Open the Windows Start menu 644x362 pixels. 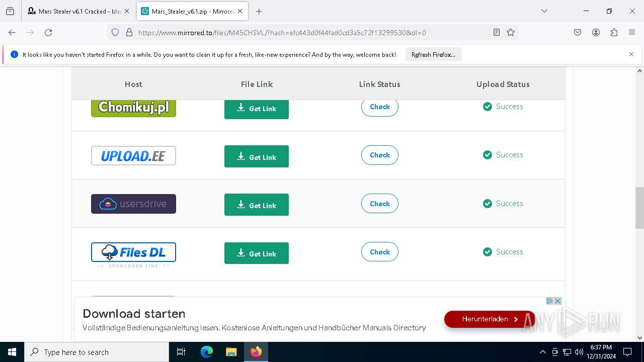pyautogui.click(x=12, y=352)
